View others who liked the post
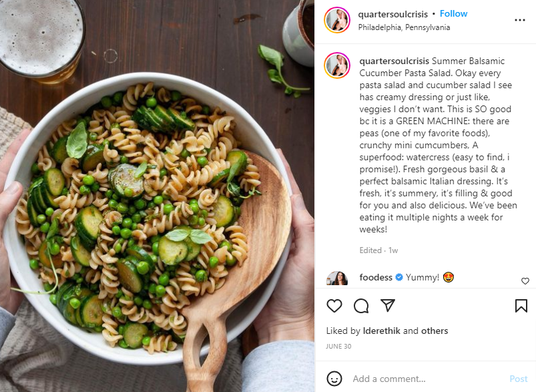This screenshot has width=536, height=392. (x=434, y=331)
